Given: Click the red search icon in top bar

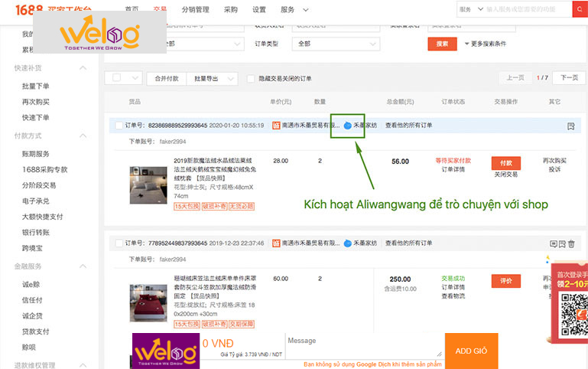Looking at the screenshot, I should point(580,9).
